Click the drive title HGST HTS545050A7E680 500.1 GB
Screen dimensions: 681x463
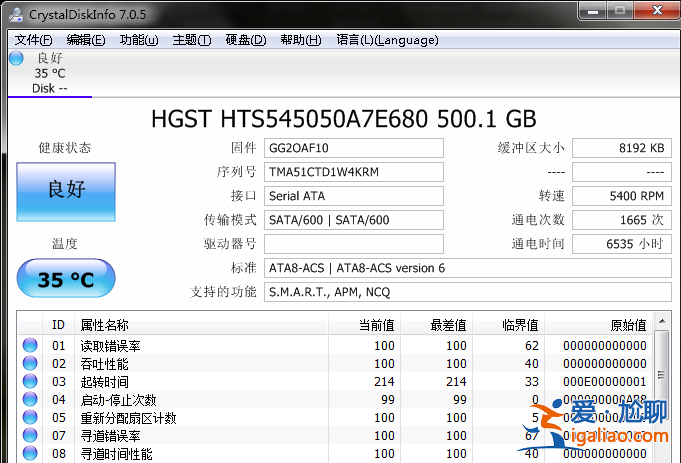point(344,119)
